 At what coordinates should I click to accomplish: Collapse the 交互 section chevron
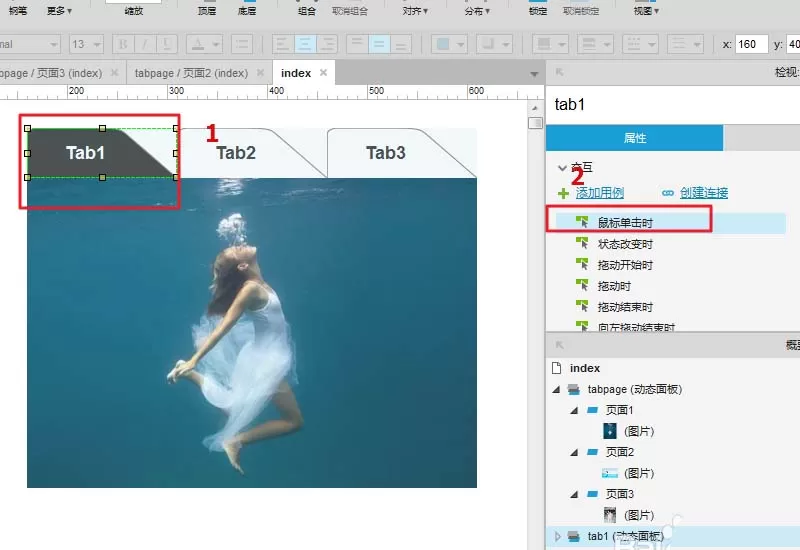[562, 167]
